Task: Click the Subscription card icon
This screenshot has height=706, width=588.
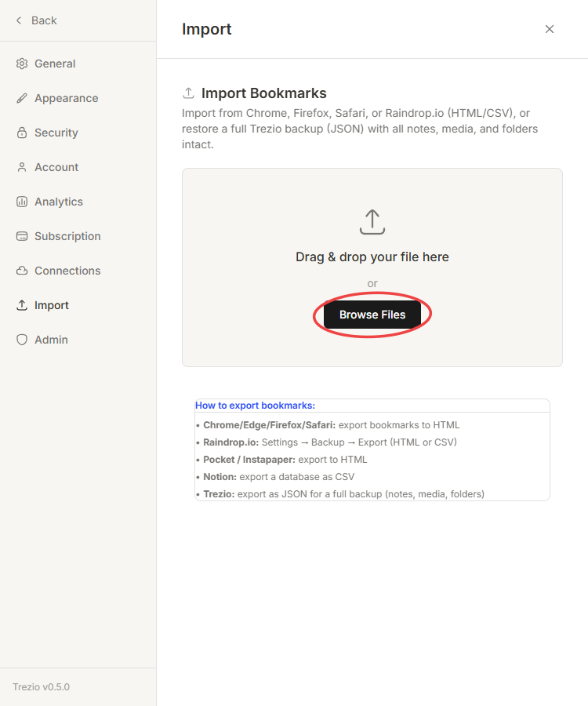Action: (x=22, y=236)
